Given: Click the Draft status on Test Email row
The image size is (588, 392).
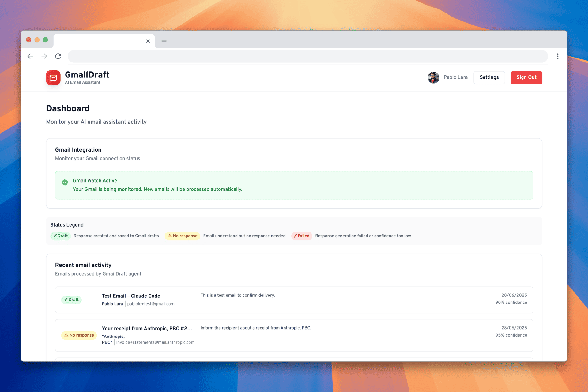Looking at the screenshot, I should pyautogui.click(x=71, y=300).
